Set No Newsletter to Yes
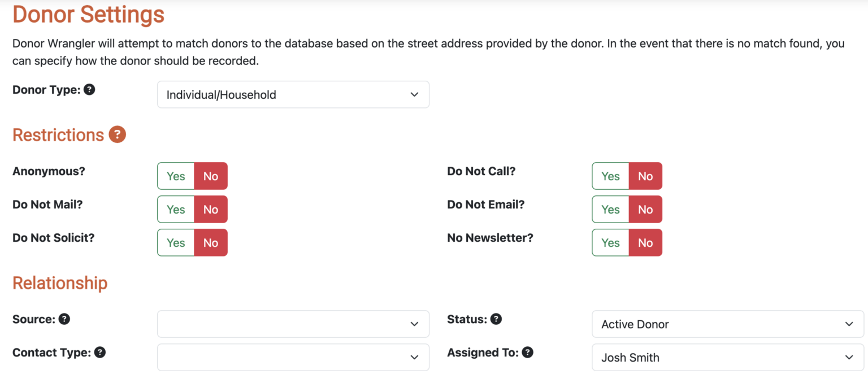The height and width of the screenshot is (383, 868). point(610,242)
